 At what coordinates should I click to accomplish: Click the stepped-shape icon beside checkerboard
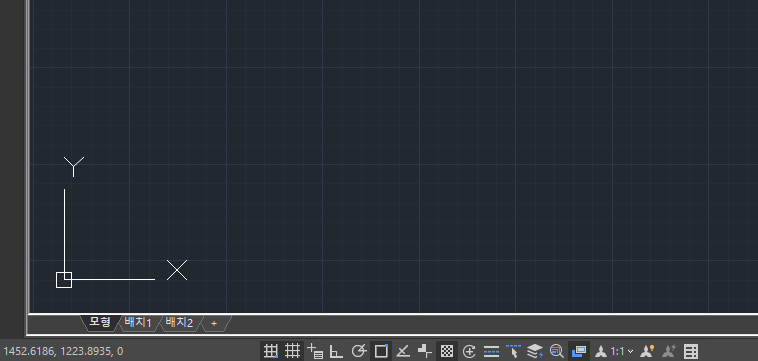pyautogui.click(x=425, y=351)
